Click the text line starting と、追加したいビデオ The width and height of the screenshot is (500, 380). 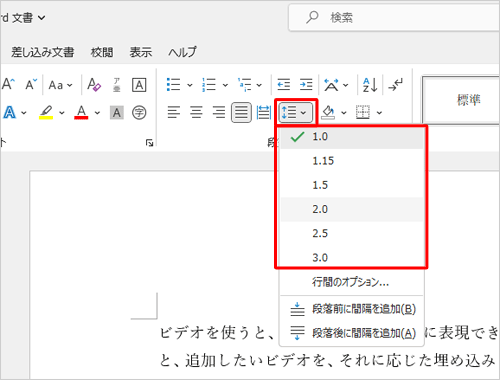(x=327, y=360)
